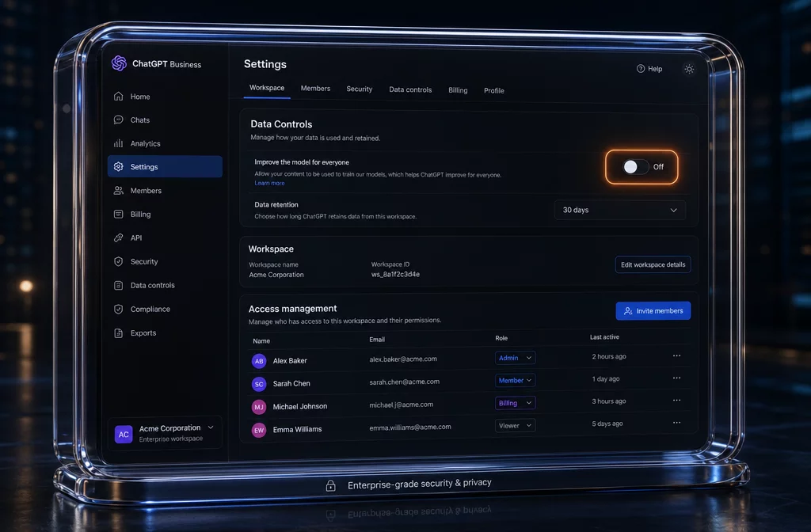811x532 pixels.
Task: Click Sarah Chen's SC avatar
Action: pyautogui.click(x=259, y=384)
